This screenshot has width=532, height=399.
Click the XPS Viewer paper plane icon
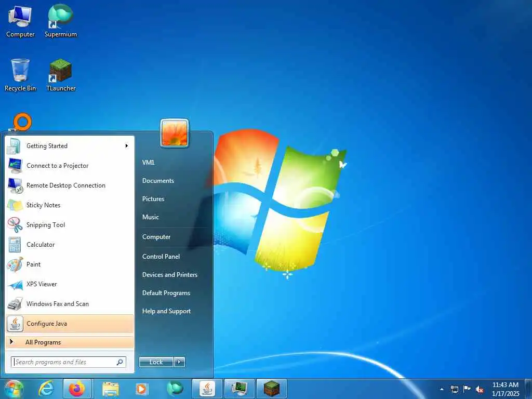pyautogui.click(x=15, y=285)
